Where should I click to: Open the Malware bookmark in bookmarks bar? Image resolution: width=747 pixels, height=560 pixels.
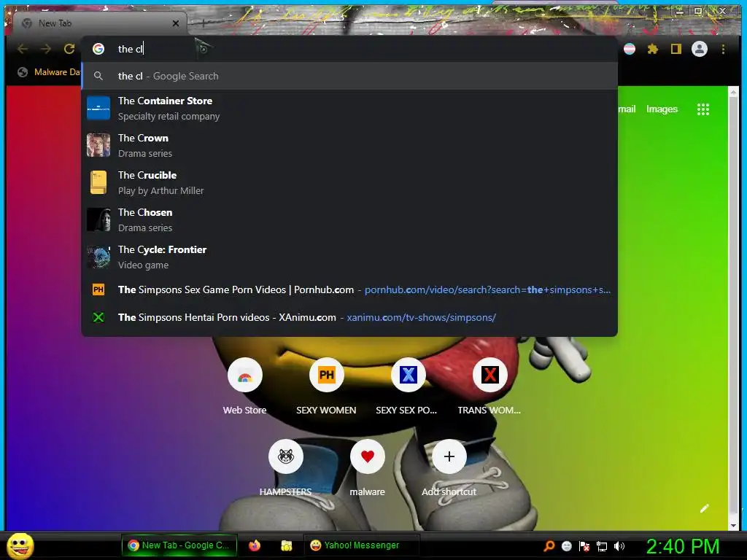pyautogui.click(x=49, y=72)
